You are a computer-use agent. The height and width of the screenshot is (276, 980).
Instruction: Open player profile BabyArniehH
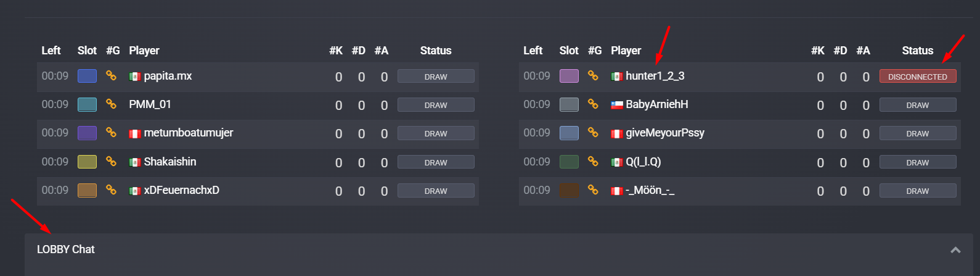pos(657,104)
